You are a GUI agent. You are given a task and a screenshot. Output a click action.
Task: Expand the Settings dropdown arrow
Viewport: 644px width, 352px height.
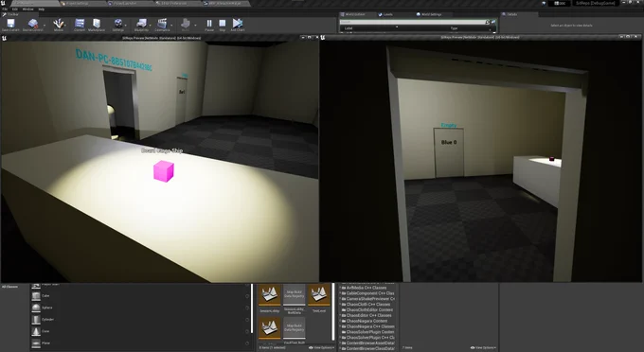pyautogui.click(x=126, y=25)
